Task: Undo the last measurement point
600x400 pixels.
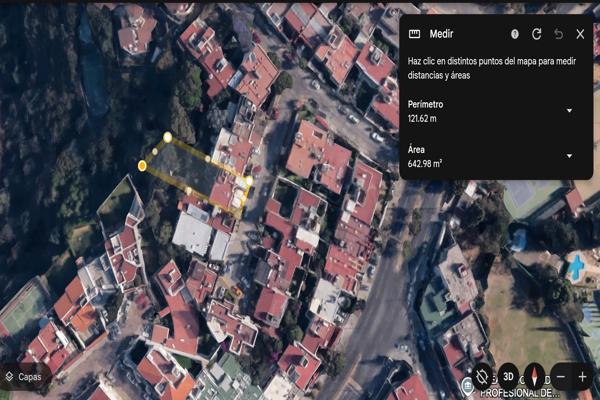Action: point(559,34)
